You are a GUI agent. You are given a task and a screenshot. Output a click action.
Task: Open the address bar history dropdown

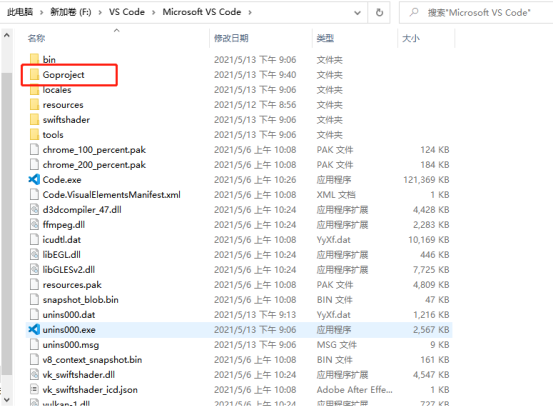(x=357, y=13)
